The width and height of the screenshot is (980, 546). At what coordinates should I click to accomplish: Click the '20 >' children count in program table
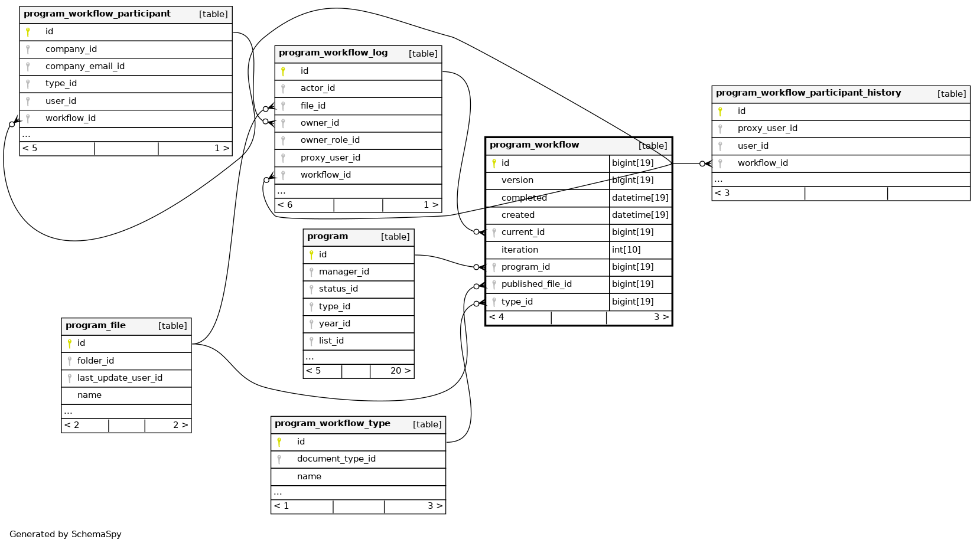pyautogui.click(x=400, y=371)
